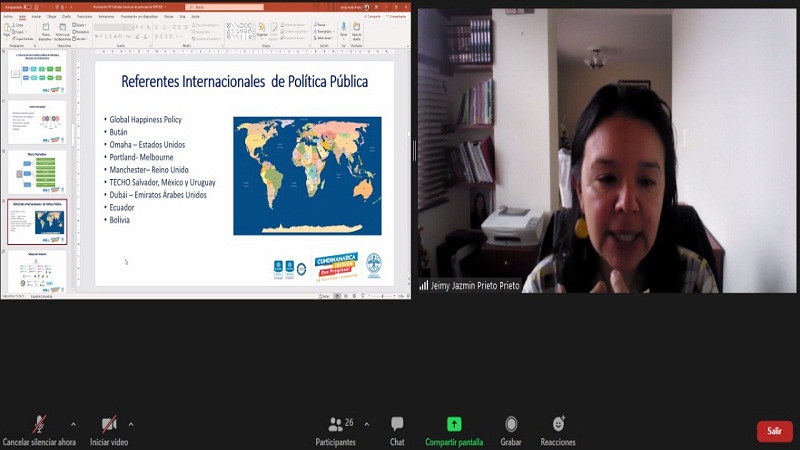Open Insertar ribbon tab

[36, 16]
